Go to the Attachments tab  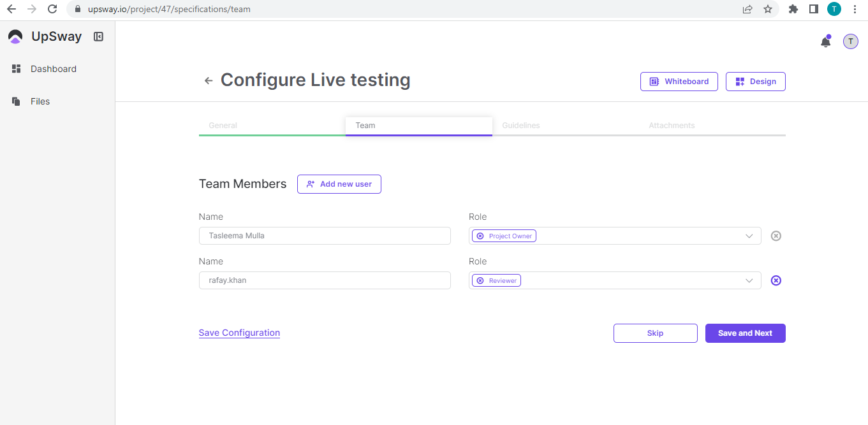[x=672, y=126]
